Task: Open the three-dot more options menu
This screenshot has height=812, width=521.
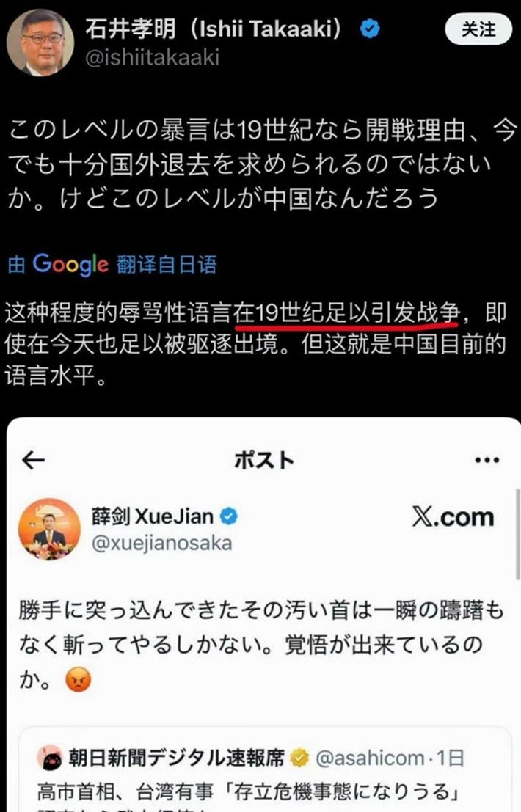Action: 487,460
